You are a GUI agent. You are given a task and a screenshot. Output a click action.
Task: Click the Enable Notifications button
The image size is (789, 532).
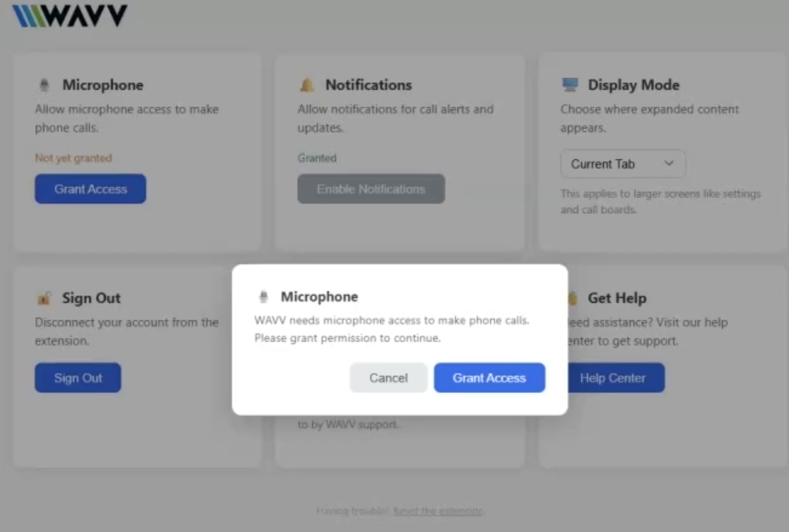(x=371, y=189)
